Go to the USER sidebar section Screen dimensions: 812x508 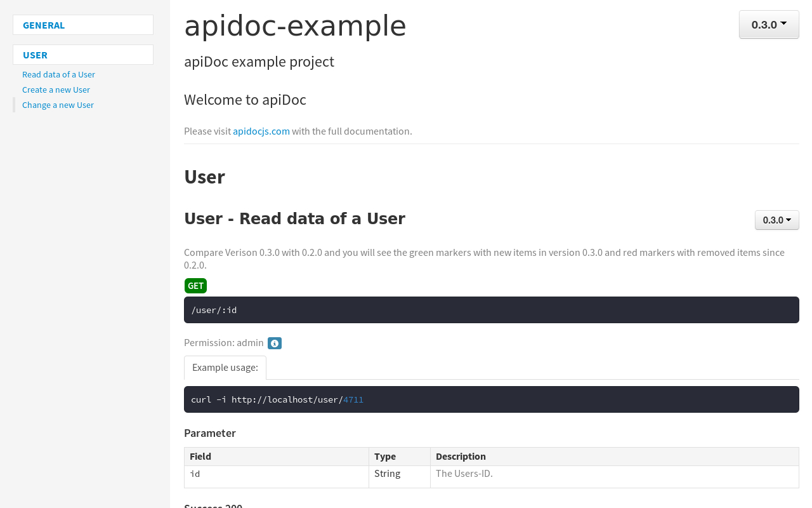tap(36, 55)
